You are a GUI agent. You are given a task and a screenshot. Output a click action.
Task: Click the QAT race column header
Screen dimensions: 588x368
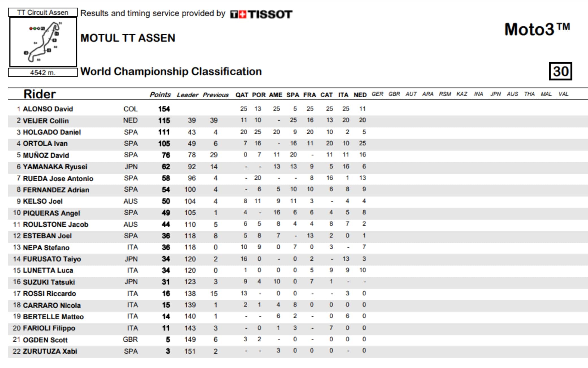[x=242, y=95]
